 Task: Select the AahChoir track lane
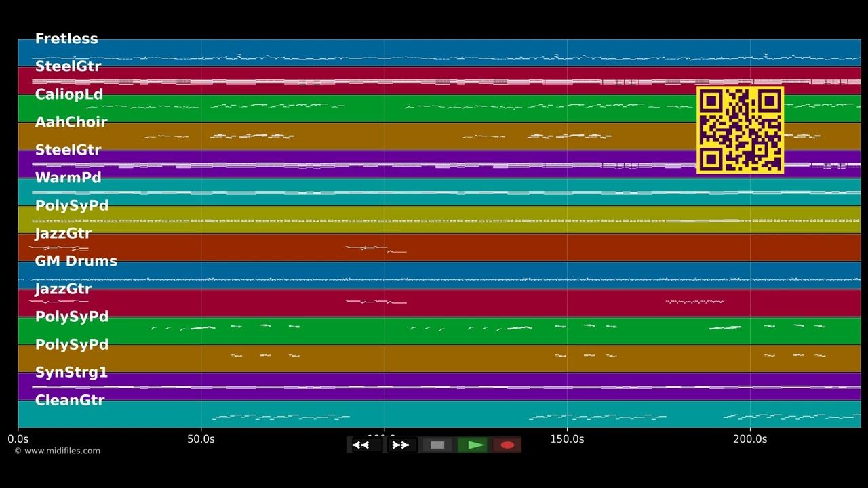[x=439, y=136]
